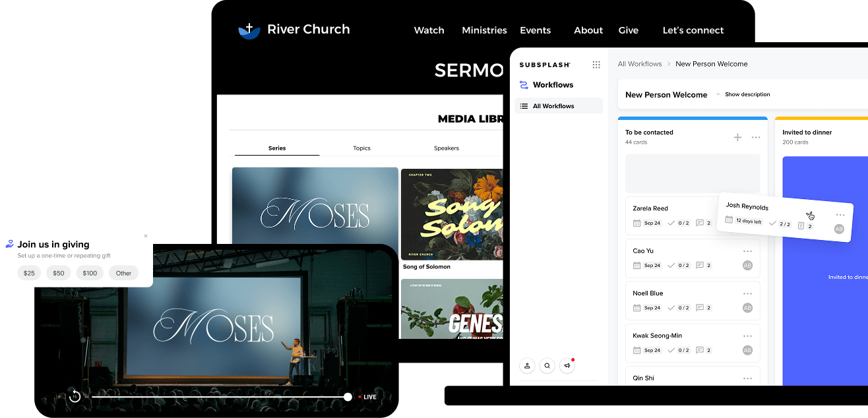The image size is (868, 418).
Task: Click the comment icon on Cao Yu card
Action: (x=700, y=266)
